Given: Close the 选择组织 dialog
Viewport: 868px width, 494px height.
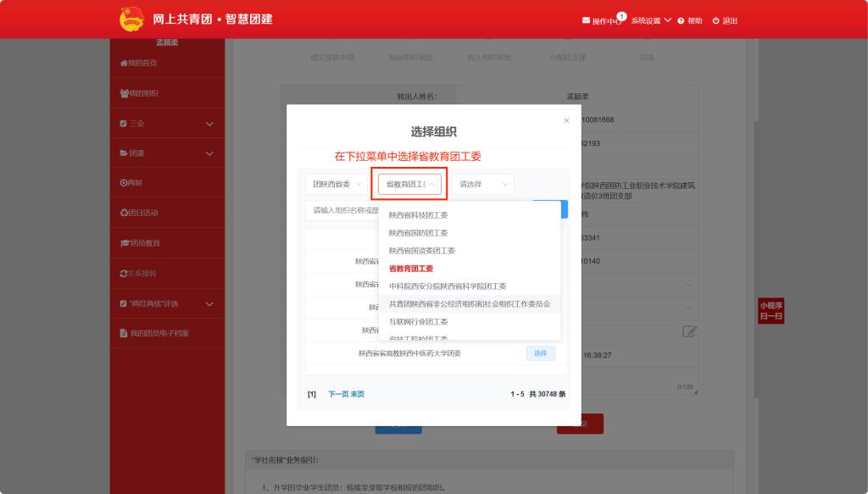Looking at the screenshot, I should [x=566, y=121].
